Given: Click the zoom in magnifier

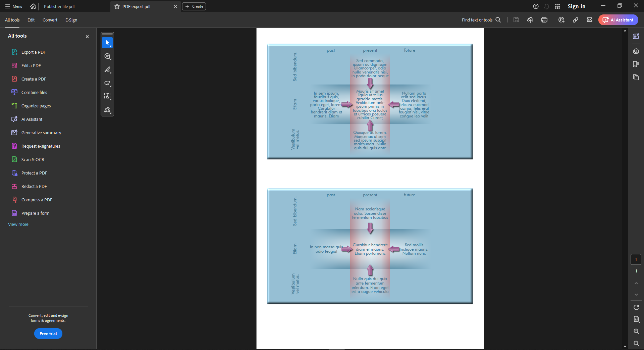Looking at the screenshot, I should 636,331.
